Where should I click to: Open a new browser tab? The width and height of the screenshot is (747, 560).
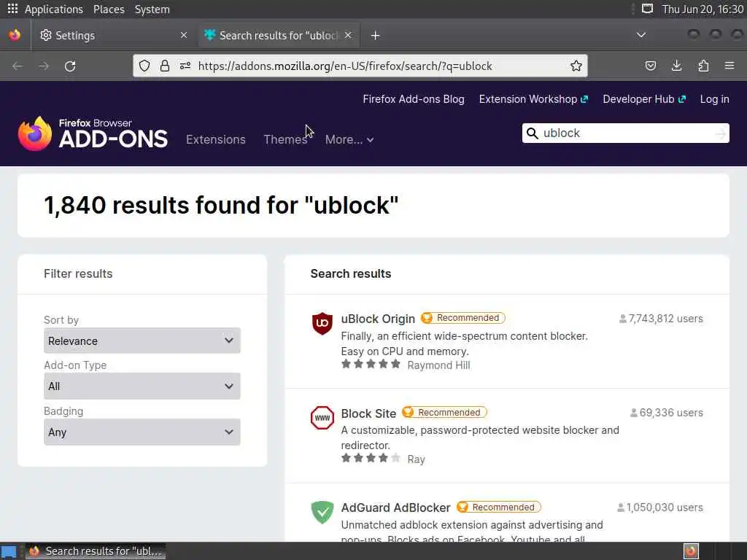pos(375,36)
